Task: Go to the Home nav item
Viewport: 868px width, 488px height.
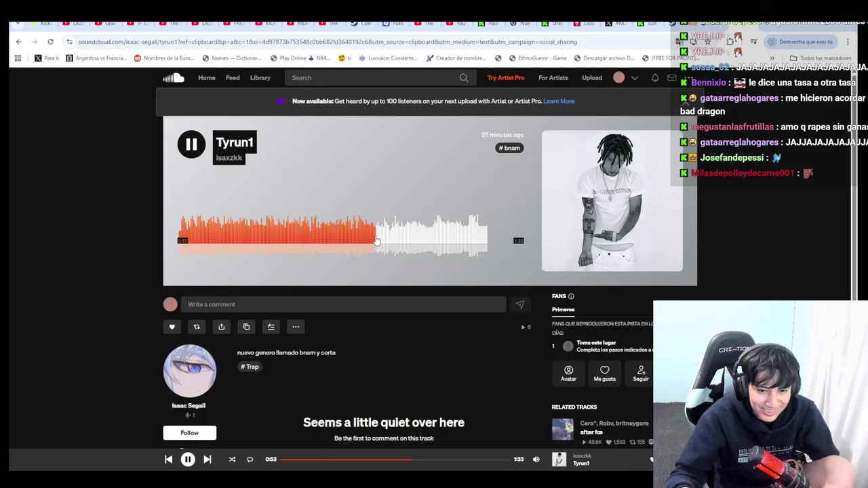Action: (207, 78)
